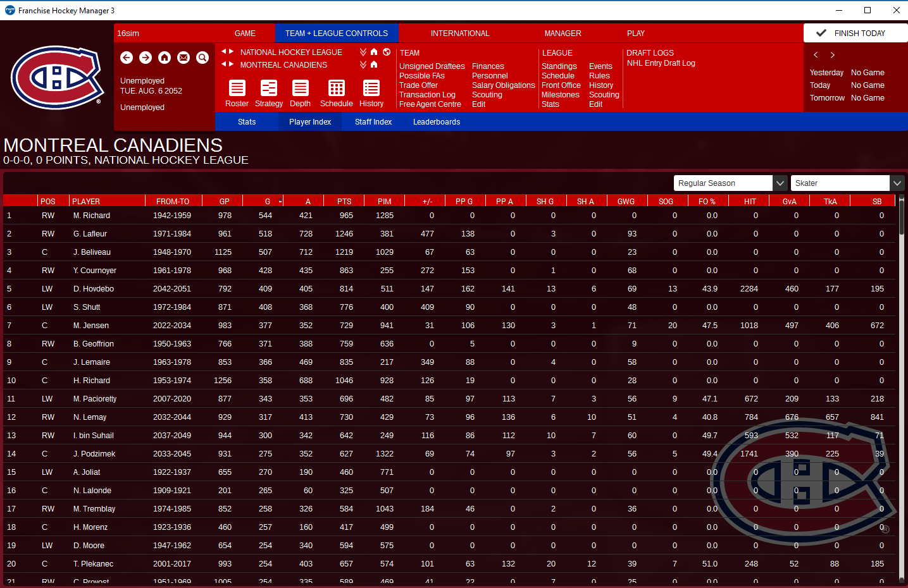This screenshot has width=908, height=588.
Task: Expand the National Hockey League chevron list
Action: click(363, 52)
